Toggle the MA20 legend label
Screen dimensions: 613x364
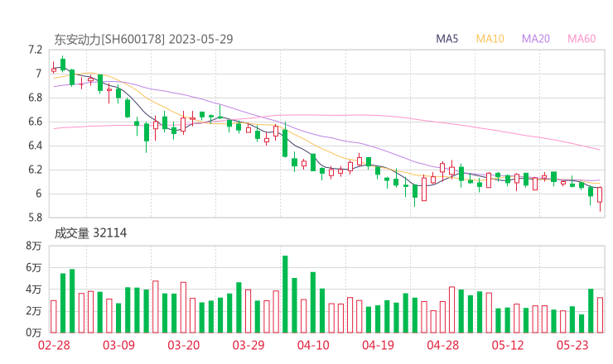tap(536, 39)
